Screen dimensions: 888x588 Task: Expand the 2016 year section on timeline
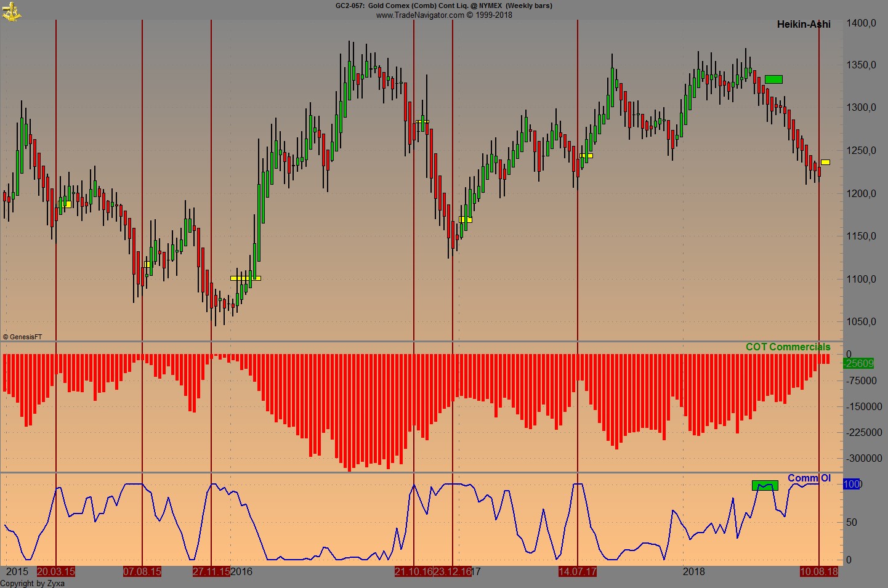coord(241,571)
